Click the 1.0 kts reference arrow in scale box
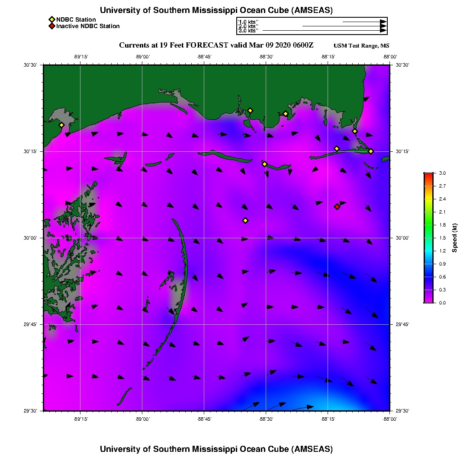Viewport: 476px width, 454px height. pyautogui.click(x=363, y=21)
